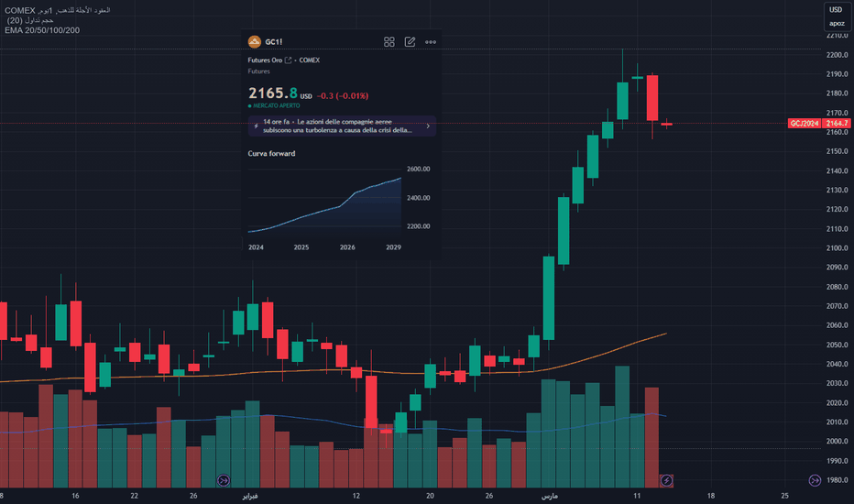Click the 18 date on time axis
This screenshot has width=854, height=504.
tap(711, 496)
